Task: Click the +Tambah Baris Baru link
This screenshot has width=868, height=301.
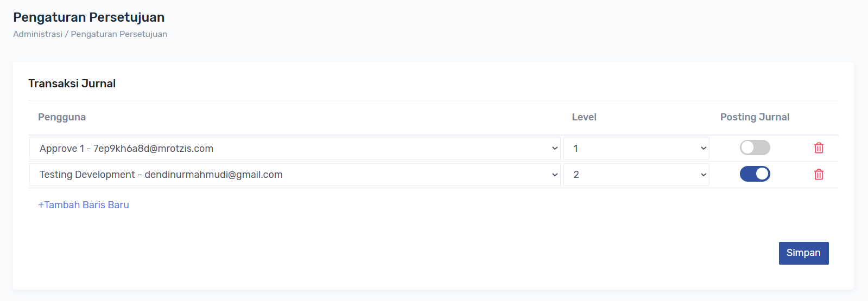Action: point(84,205)
